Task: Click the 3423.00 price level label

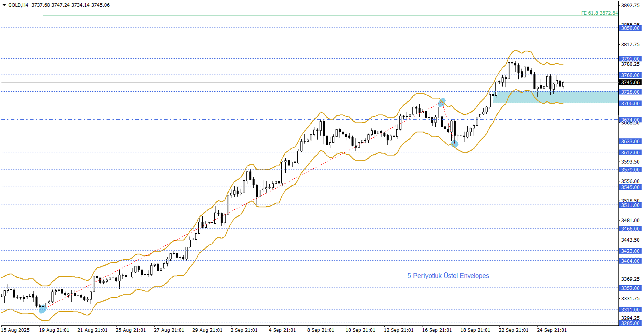Action: [630, 251]
